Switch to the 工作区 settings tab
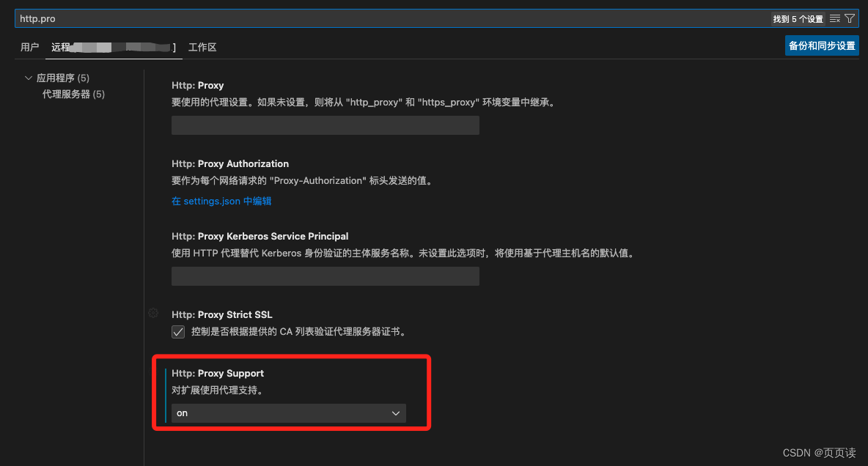868x466 pixels. coord(202,47)
